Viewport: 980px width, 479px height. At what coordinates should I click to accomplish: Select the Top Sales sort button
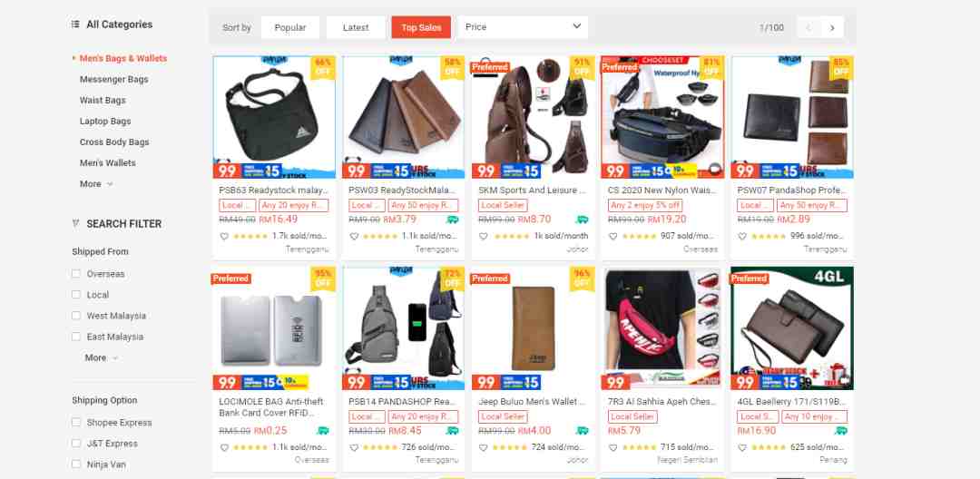click(x=421, y=27)
